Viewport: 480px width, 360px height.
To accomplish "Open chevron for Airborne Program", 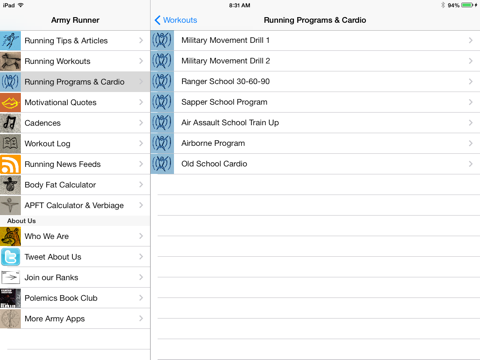I will pyautogui.click(x=470, y=143).
